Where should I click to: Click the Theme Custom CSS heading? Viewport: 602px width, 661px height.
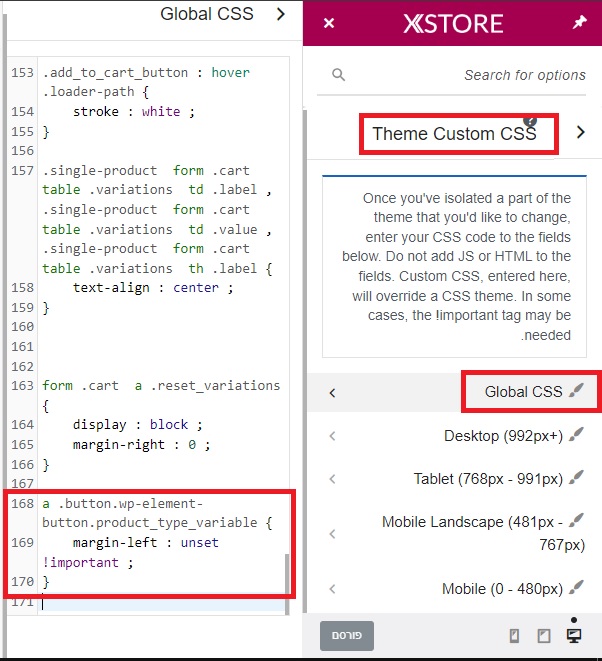coord(454,134)
